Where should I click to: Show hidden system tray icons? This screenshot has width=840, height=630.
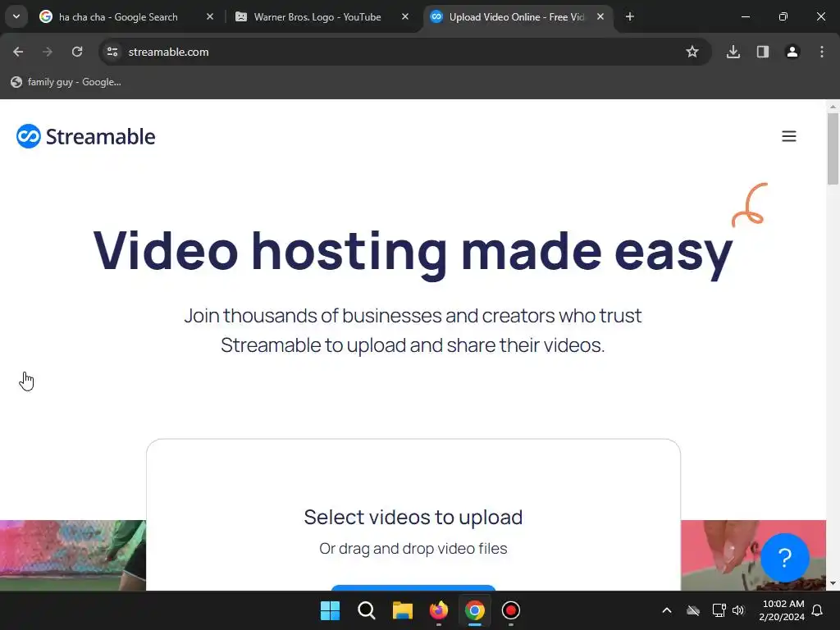pos(667,610)
